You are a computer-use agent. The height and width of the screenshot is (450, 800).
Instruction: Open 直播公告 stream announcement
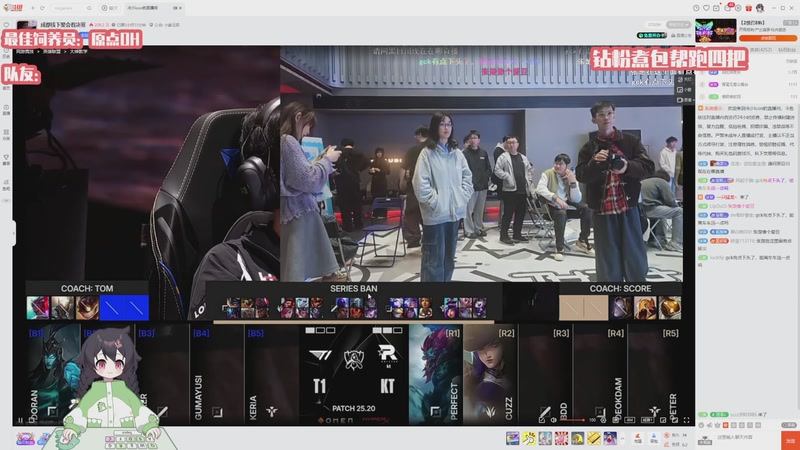681,35
